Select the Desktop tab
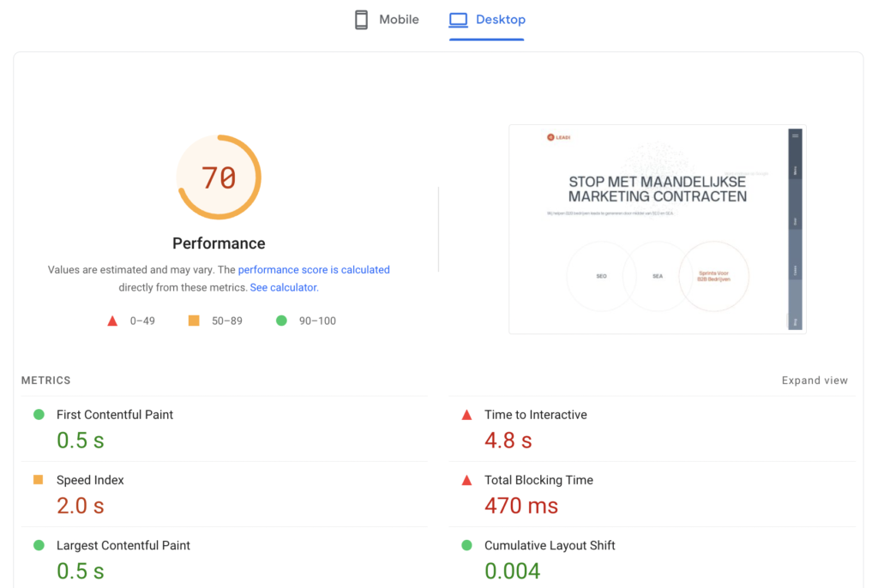878x588 pixels. click(x=487, y=20)
